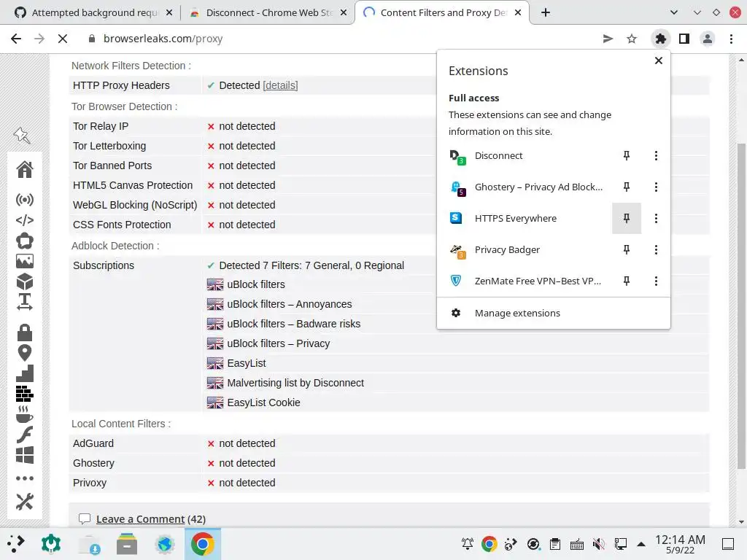747x560 pixels.
Task: Open the HTTP Proxy Headers details link
Action: pyautogui.click(x=280, y=85)
